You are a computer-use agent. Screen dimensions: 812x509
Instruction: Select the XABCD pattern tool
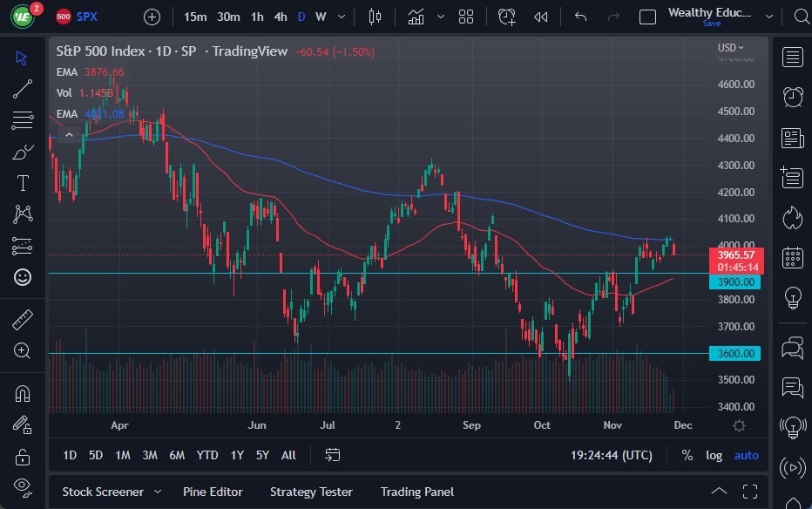click(23, 214)
